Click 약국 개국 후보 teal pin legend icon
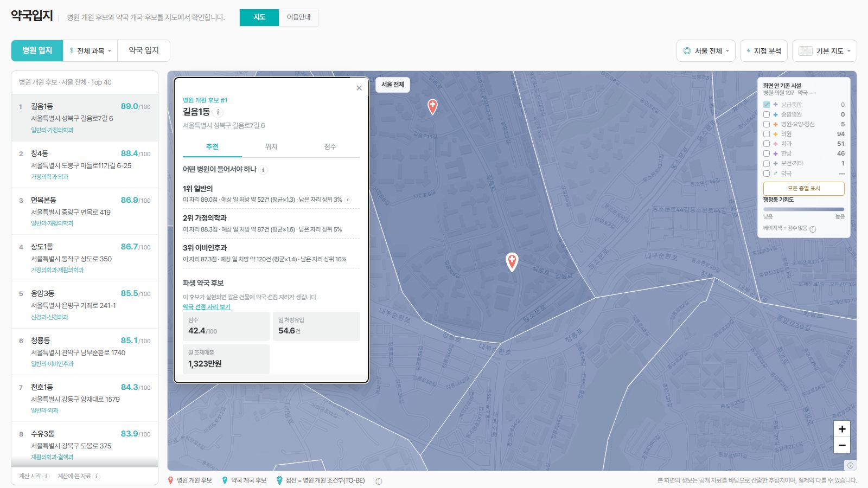 point(225,480)
